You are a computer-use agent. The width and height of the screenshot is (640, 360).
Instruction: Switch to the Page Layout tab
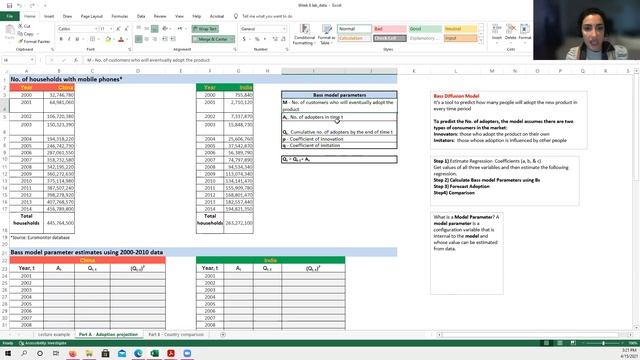click(x=91, y=16)
